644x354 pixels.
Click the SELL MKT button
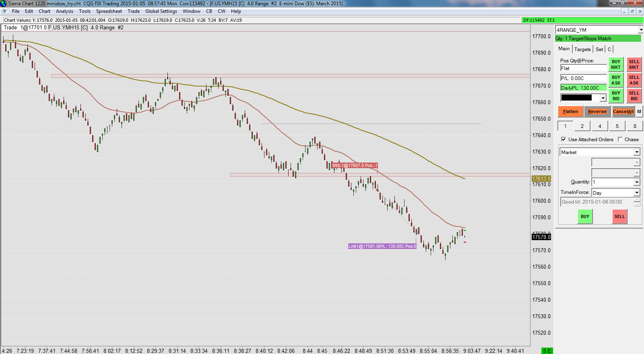point(634,64)
